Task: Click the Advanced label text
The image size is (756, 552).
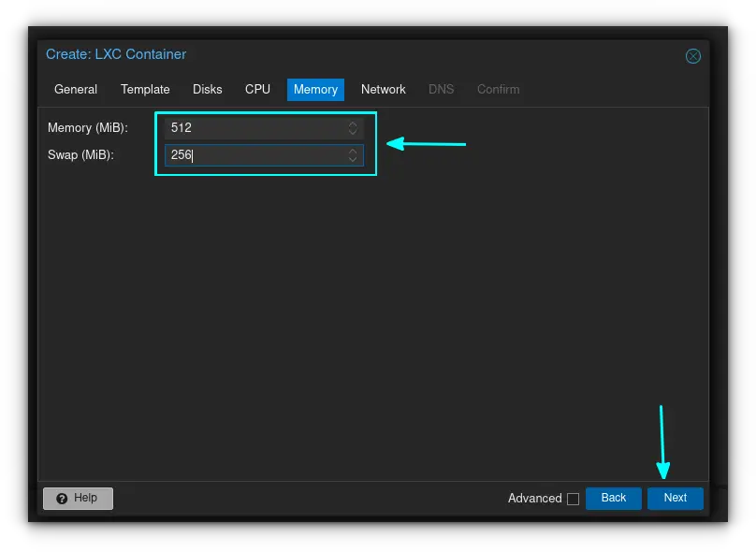Action: [534, 498]
